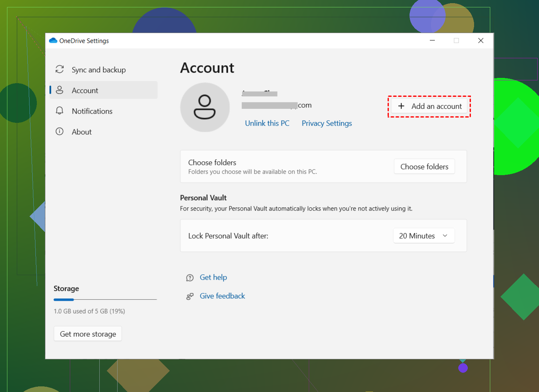Go to Notifications settings

tap(104, 111)
